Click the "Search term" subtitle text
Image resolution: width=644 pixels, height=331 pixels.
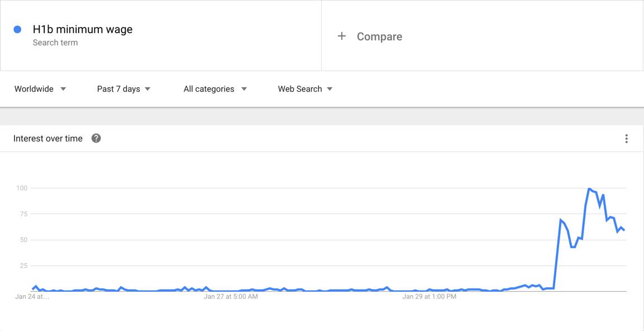pos(55,42)
